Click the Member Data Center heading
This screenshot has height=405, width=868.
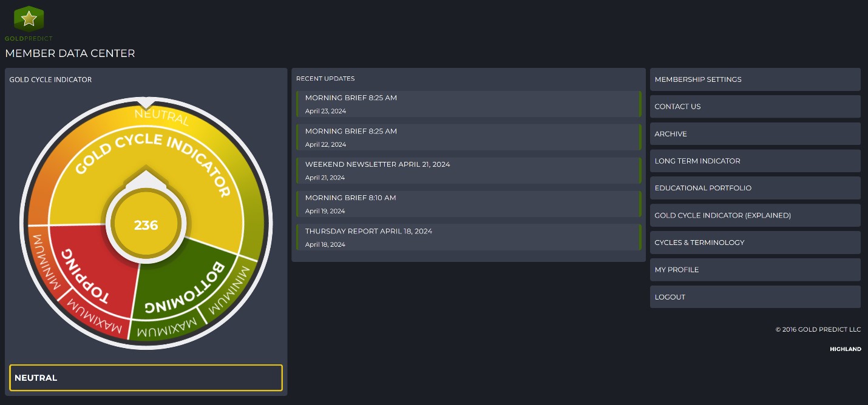70,53
